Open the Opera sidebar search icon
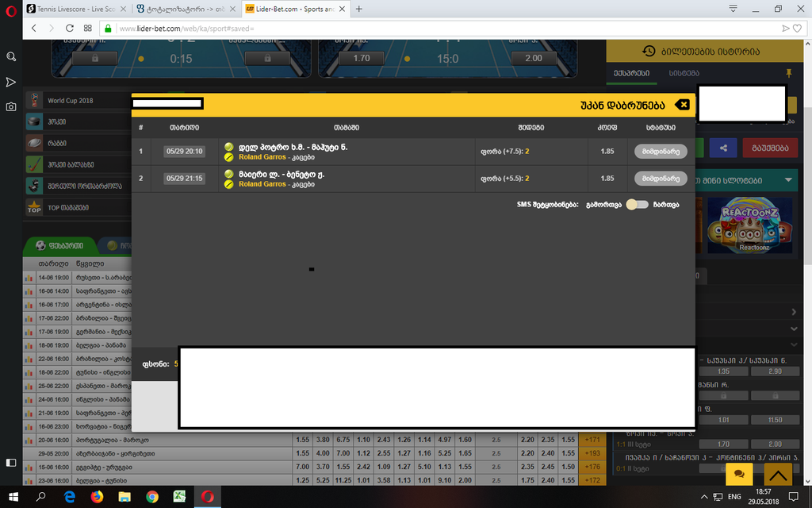Viewport: 812px width, 508px height. (11, 56)
